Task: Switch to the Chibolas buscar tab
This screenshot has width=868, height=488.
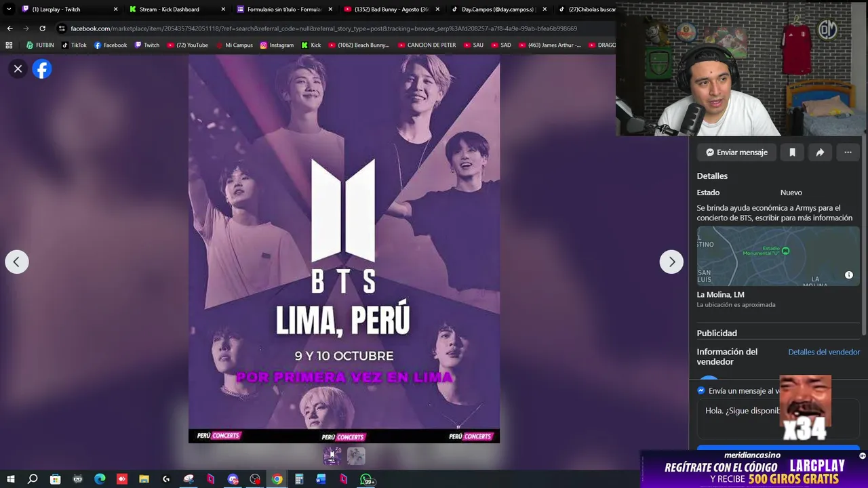Action: pyautogui.click(x=587, y=9)
